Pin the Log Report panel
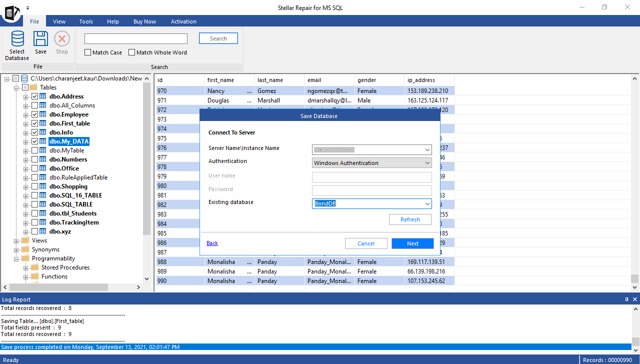The width and height of the screenshot is (640, 364). tap(627, 299)
